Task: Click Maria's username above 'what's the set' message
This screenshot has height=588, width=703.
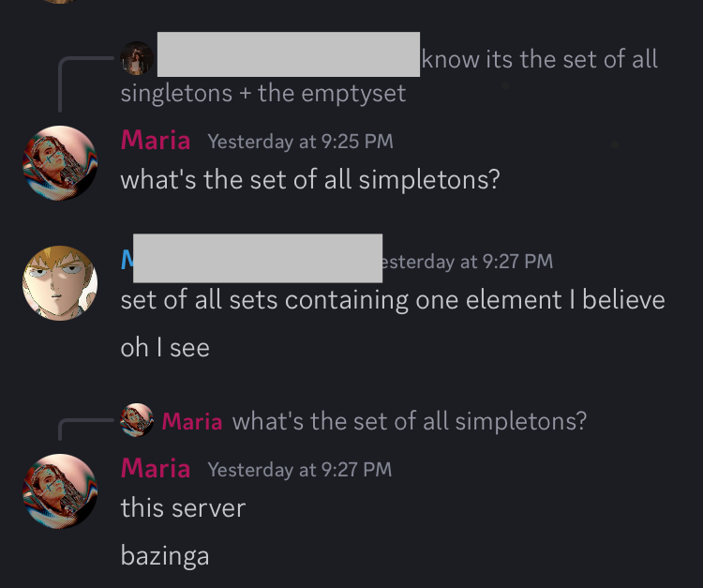Action: (156, 140)
